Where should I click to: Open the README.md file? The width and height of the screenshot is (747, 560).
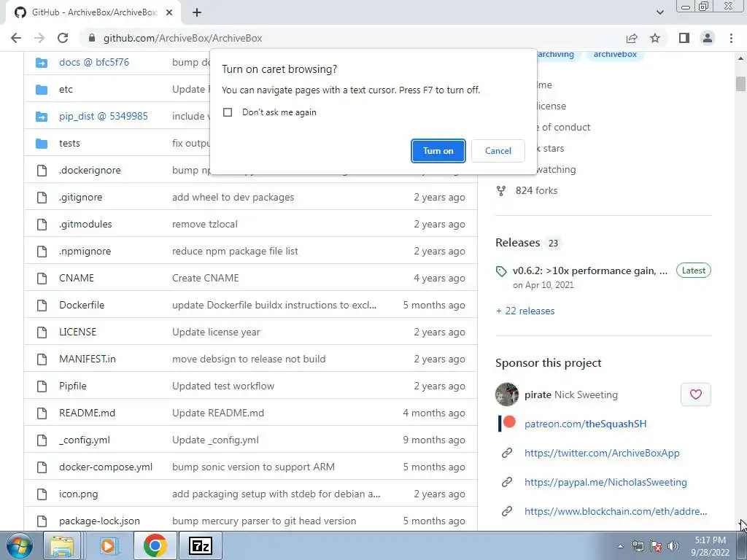pos(88,413)
